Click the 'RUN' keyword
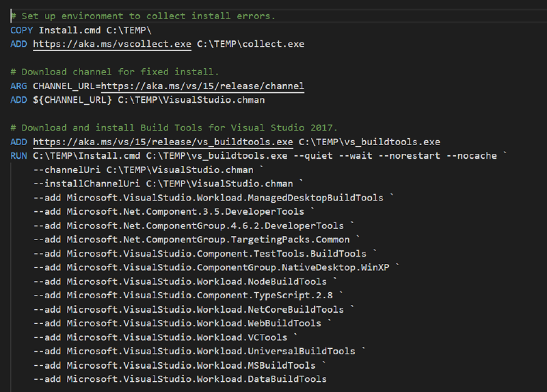The width and height of the screenshot is (547, 392). [19, 156]
